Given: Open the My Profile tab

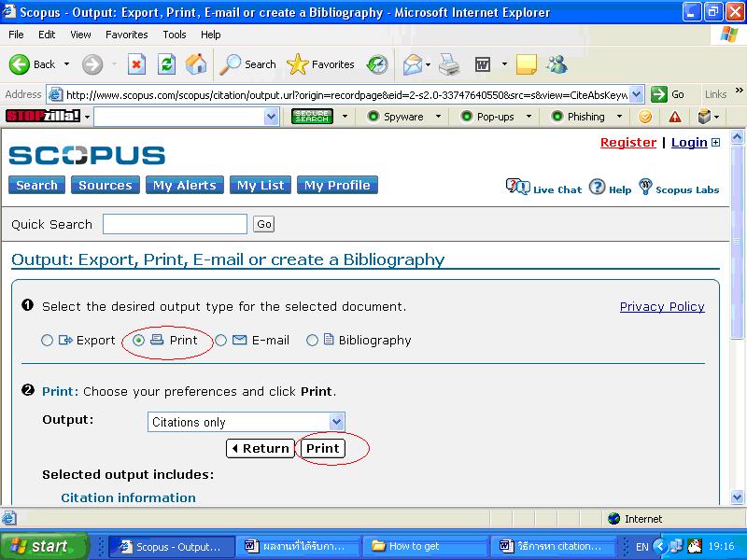Looking at the screenshot, I should 337,185.
